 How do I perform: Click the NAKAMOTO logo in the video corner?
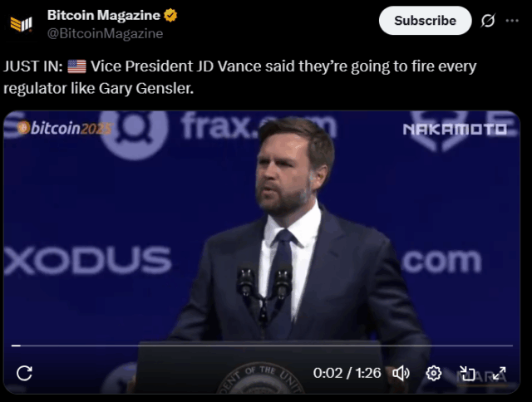455,129
